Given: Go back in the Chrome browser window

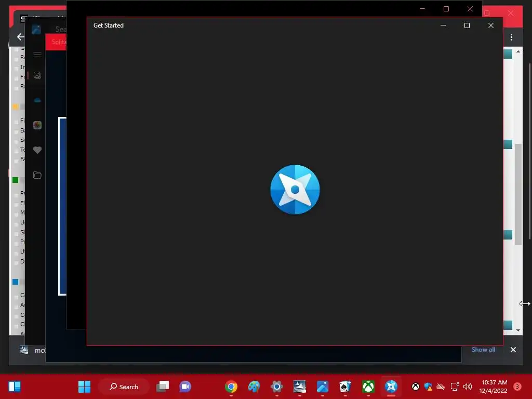Looking at the screenshot, I should (21, 37).
